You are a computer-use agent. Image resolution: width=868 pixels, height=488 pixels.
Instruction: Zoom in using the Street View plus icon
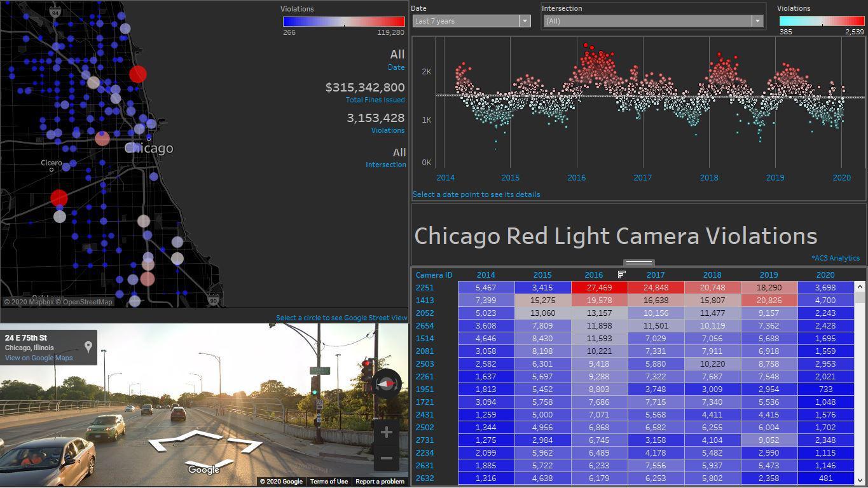(386, 431)
